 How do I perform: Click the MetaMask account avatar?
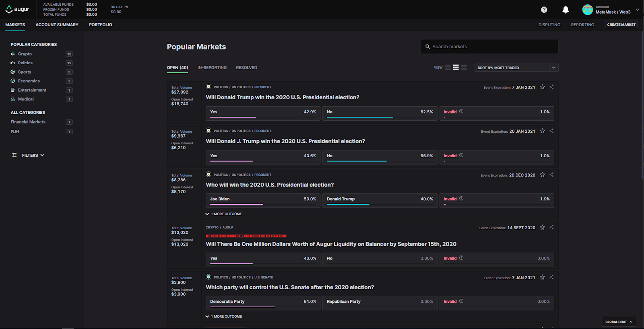(x=588, y=10)
